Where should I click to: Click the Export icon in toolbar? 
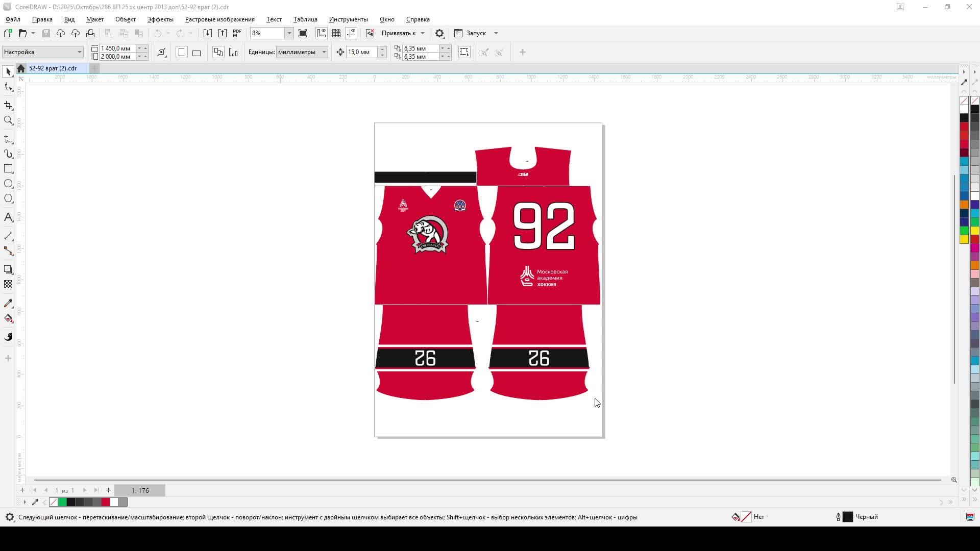click(223, 33)
